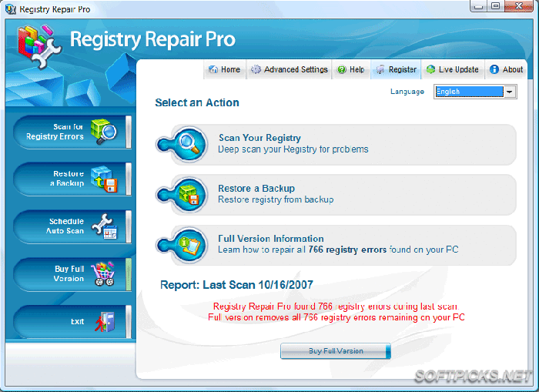Click 'Restore registry from backup' description

[x=276, y=199]
